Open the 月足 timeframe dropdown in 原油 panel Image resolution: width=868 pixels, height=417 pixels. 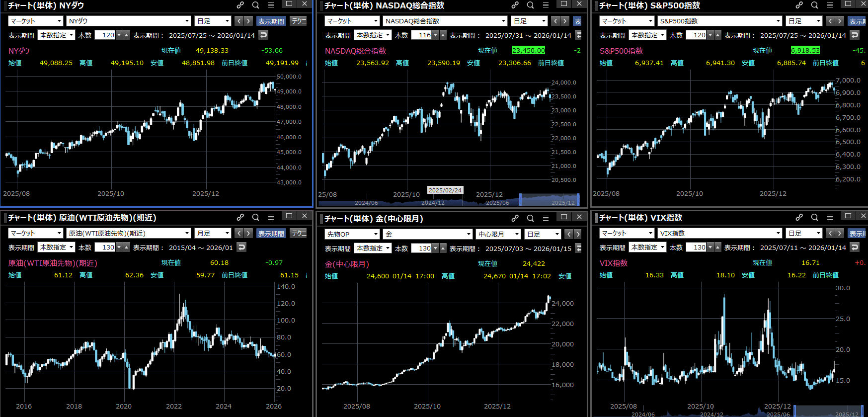(213, 233)
